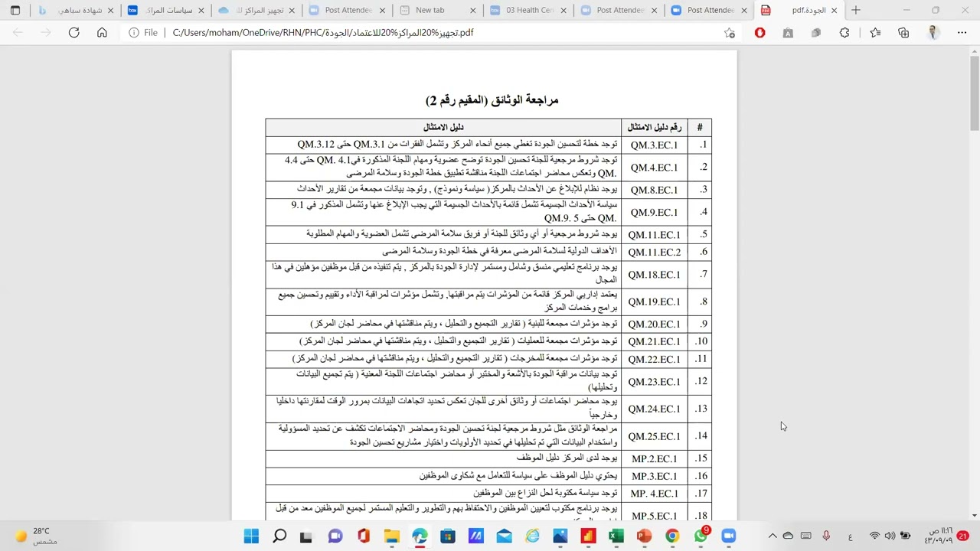Click cell QM.23.EC.1

click(654, 381)
